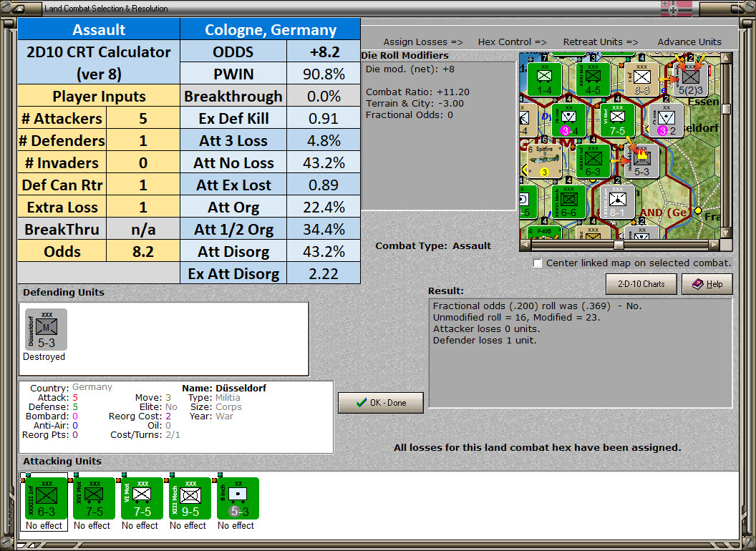Click the green 3-4 artillery unit on map
Viewport: 756px width, 551px height.
(x=569, y=120)
